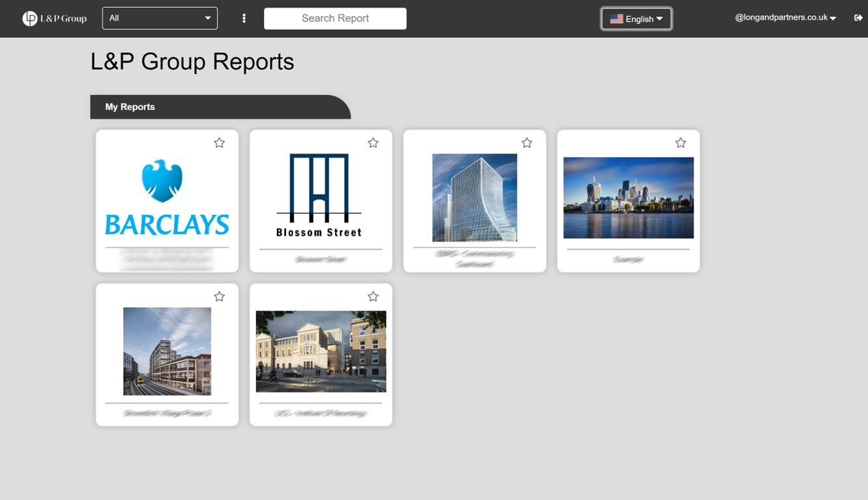
Task: Open the longandpartners.co.uk account dropdown
Action: (785, 18)
